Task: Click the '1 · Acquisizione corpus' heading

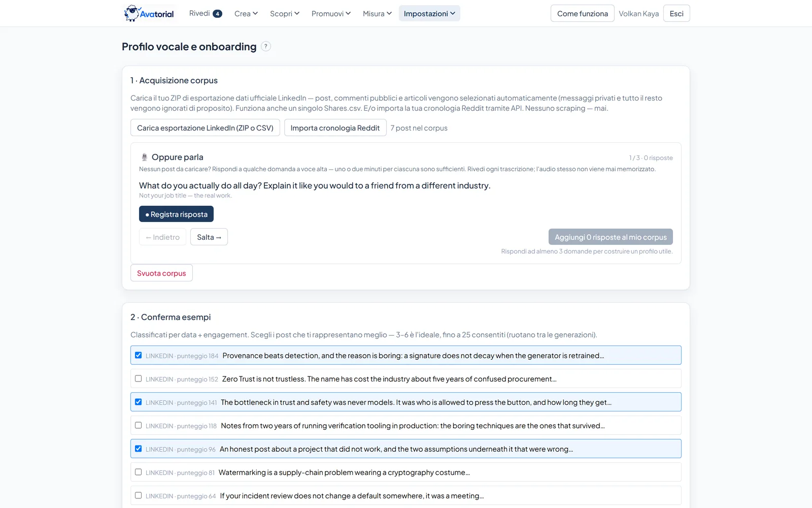Action: click(x=174, y=80)
